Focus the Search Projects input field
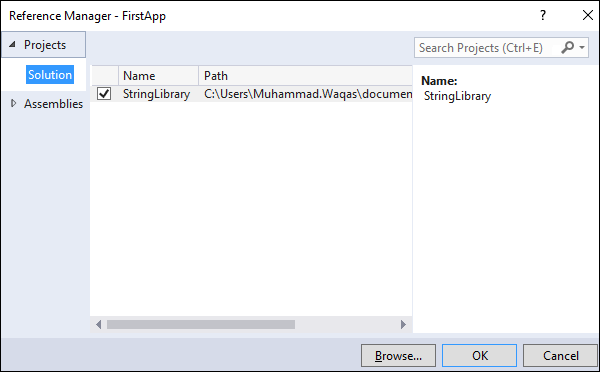The width and height of the screenshot is (600, 372). click(487, 48)
